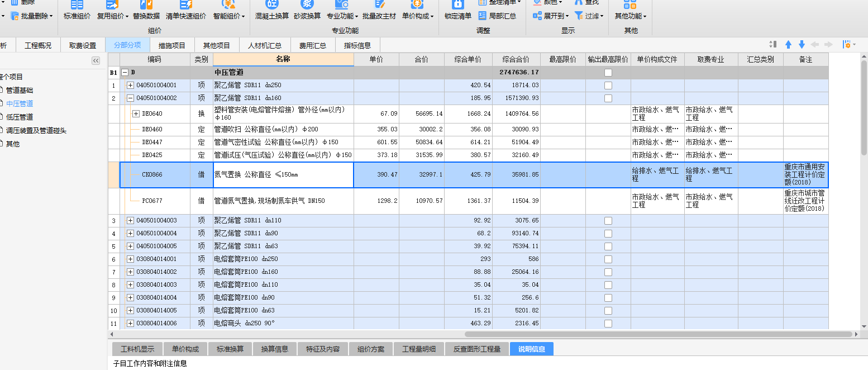
Task: Click the 综合单价 column header
Action: pyautogui.click(x=468, y=59)
